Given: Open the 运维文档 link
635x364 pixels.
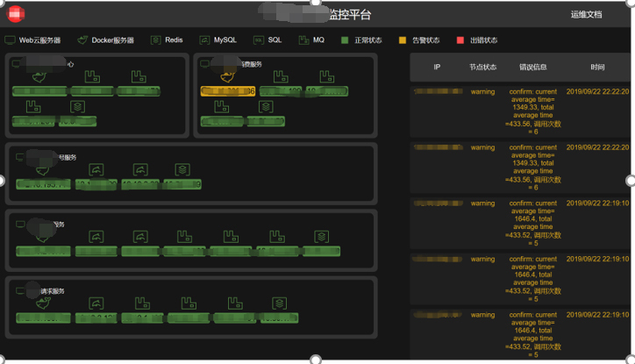Looking at the screenshot, I should (586, 15).
